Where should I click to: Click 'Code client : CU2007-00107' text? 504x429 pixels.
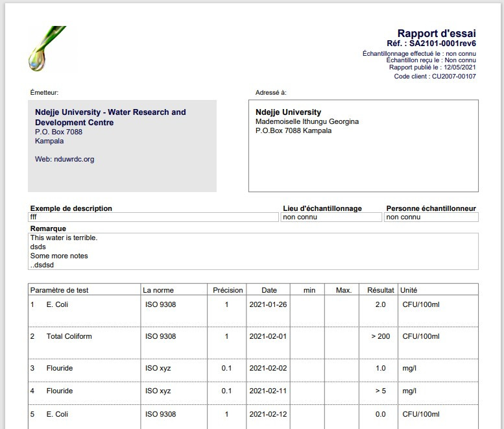[x=435, y=76]
